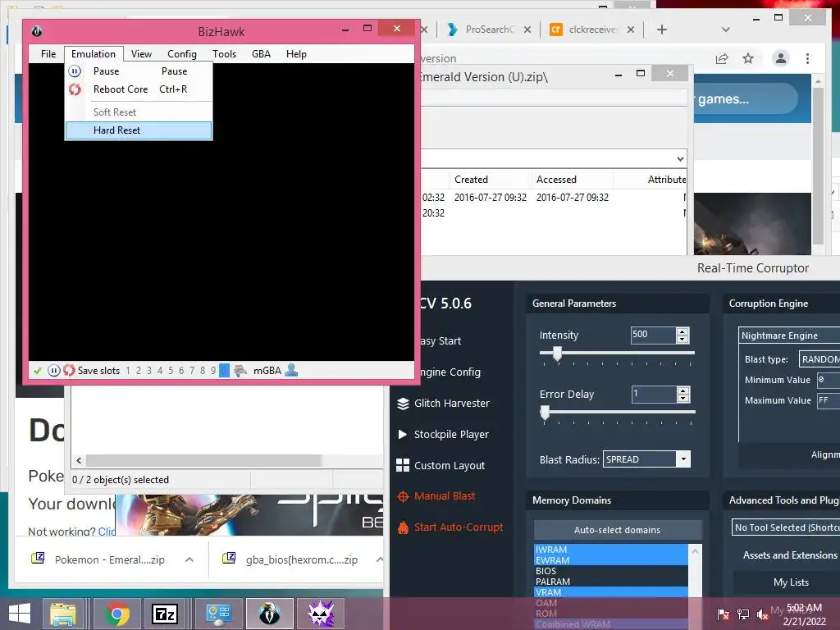The image size is (840, 630).
Task: Open No Tool Selected dropdown
Action: 786,527
